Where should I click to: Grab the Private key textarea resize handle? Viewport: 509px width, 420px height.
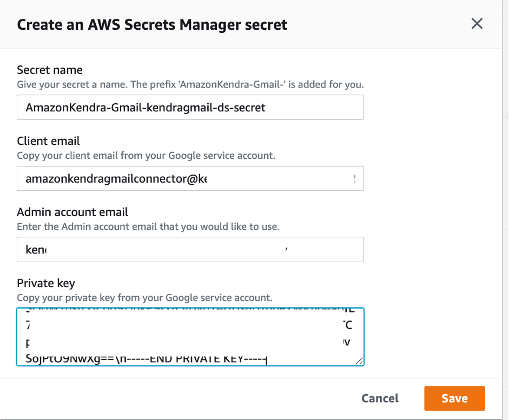coord(359,361)
